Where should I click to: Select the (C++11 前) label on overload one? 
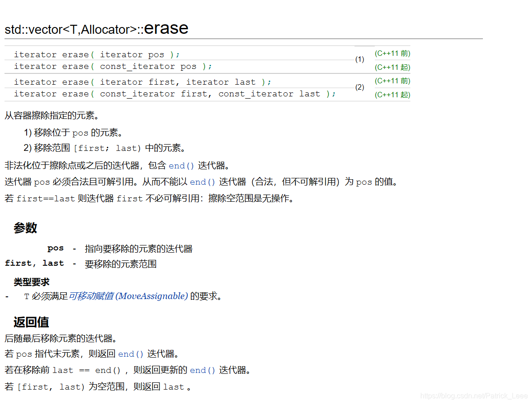pyautogui.click(x=392, y=53)
